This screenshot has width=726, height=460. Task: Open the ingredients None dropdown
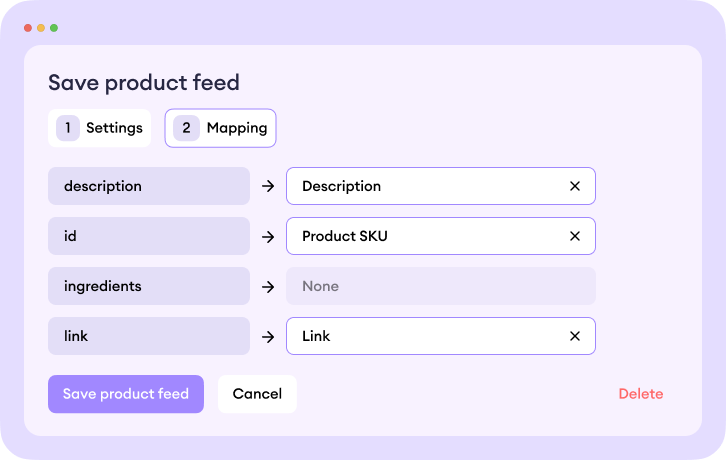[440, 286]
